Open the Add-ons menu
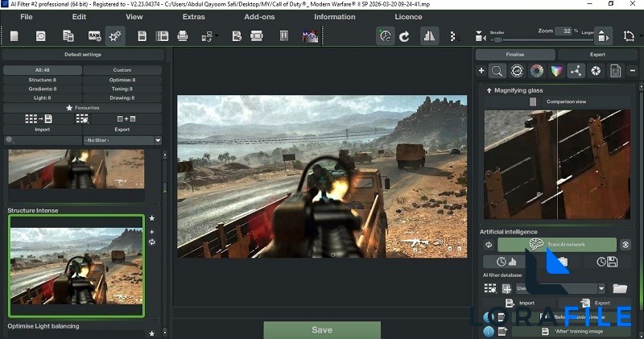 pyautogui.click(x=259, y=17)
